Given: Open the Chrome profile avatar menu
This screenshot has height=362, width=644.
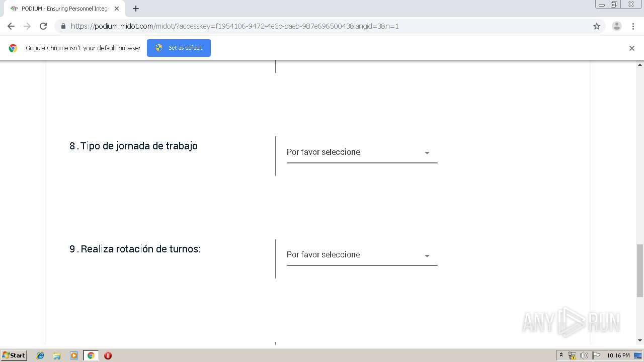Looking at the screenshot, I should pyautogui.click(x=617, y=26).
